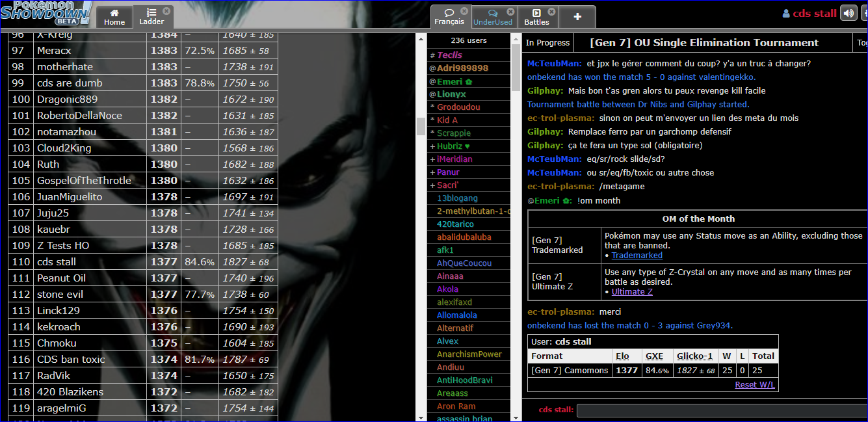Click Gilphay's name in the revenge kill message
The width and height of the screenshot is (868, 422).
[x=546, y=91]
